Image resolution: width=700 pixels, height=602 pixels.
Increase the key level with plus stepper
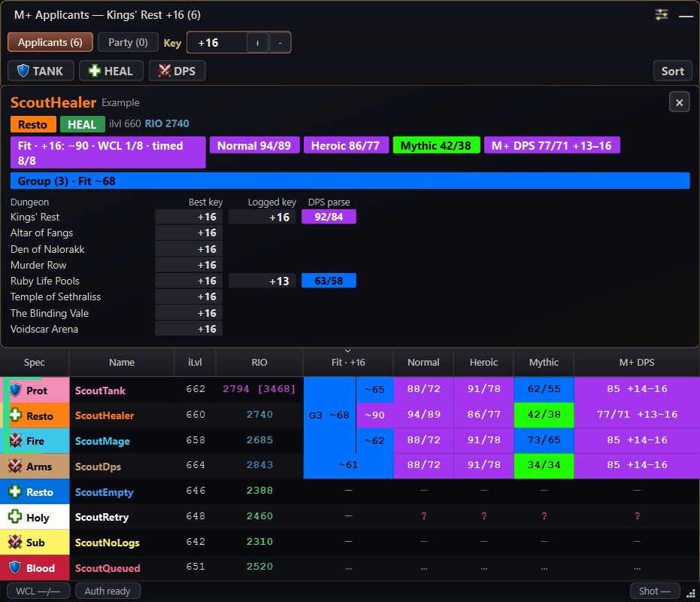pyautogui.click(x=257, y=43)
